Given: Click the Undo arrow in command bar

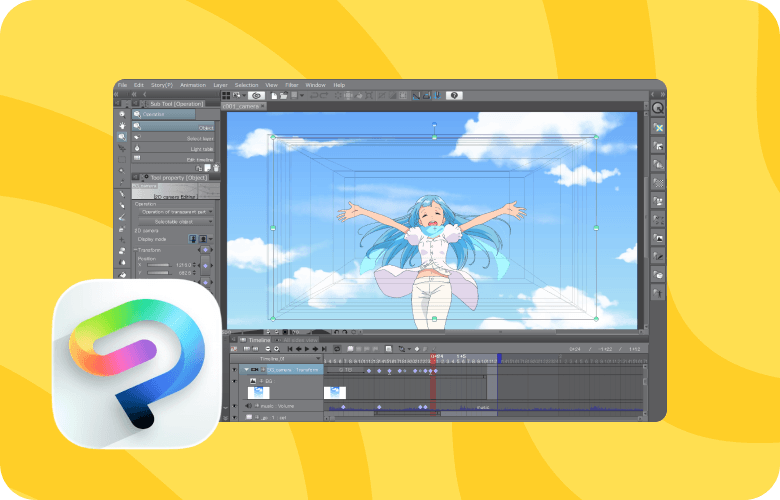Looking at the screenshot, I should [314, 96].
